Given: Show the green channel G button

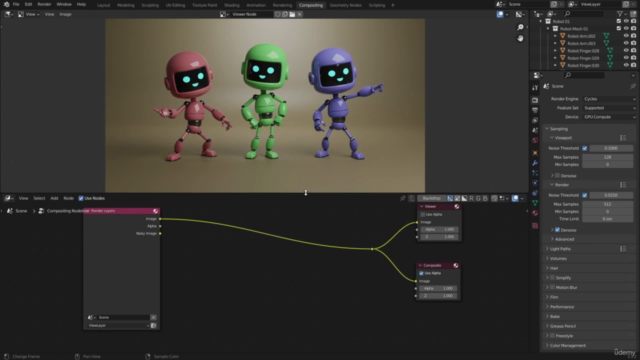Looking at the screenshot, I should pos(478,198).
